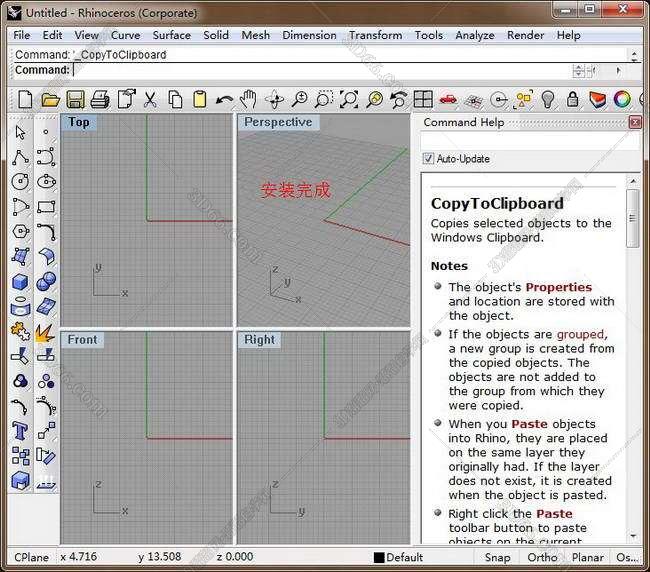
Task: Close the Command Help panel
Action: click(x=635, y=122)
